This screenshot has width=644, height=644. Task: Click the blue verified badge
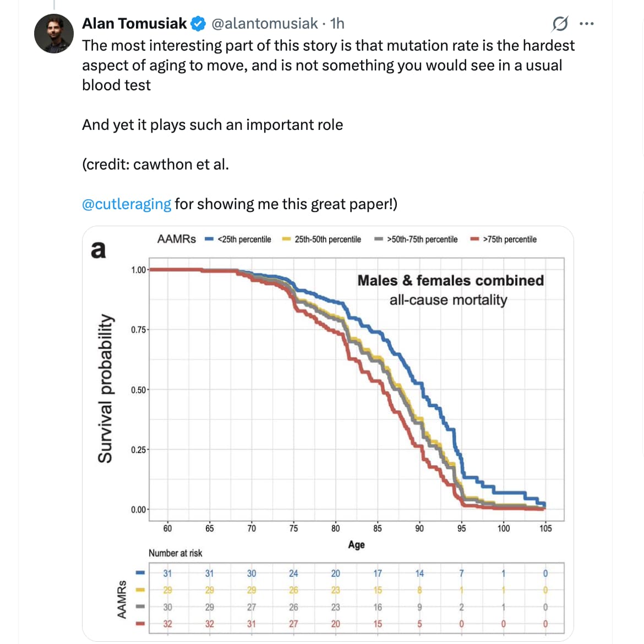pos(198,24)
